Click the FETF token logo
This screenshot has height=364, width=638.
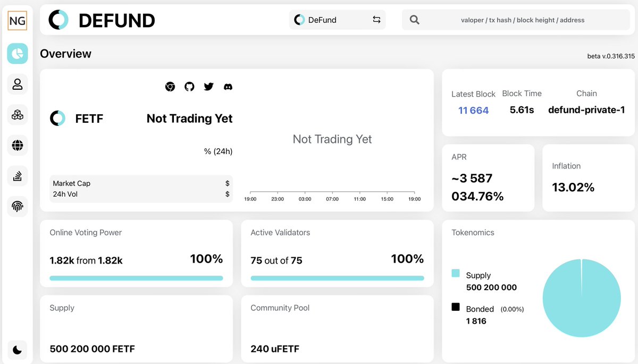point(57,118)
